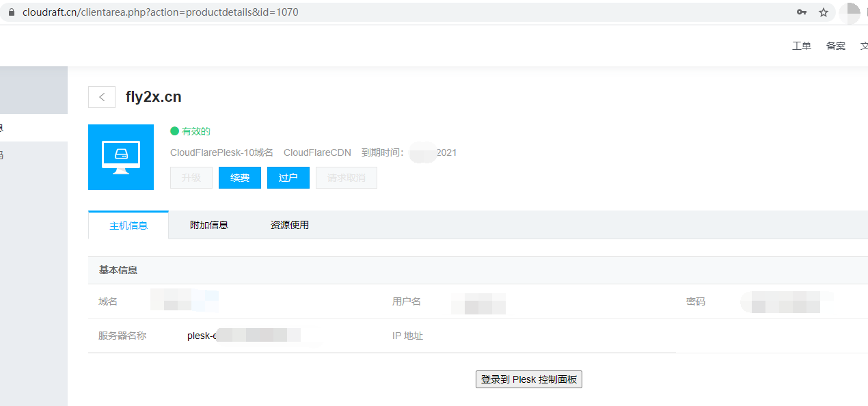Switch to the 附加信息 tab
The width and height of the screenshot is (868, 406).
click(209, 225)
